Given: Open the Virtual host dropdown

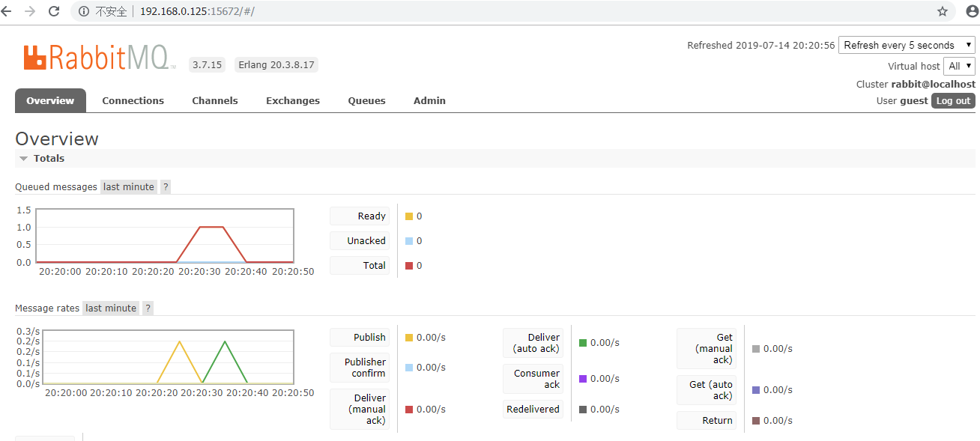Looking at the screenshot, I should 959,66.
